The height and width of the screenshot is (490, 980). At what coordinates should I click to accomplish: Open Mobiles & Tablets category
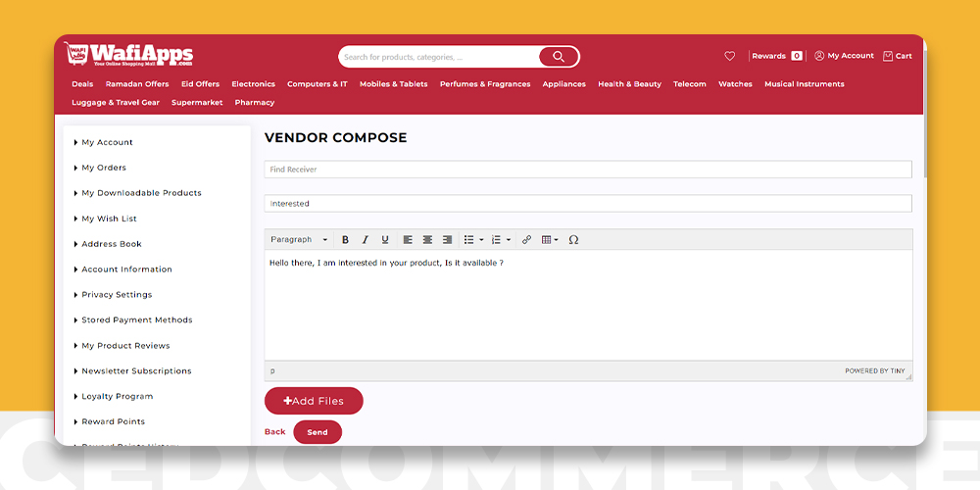pyautogui.click(x=393, y=83)
